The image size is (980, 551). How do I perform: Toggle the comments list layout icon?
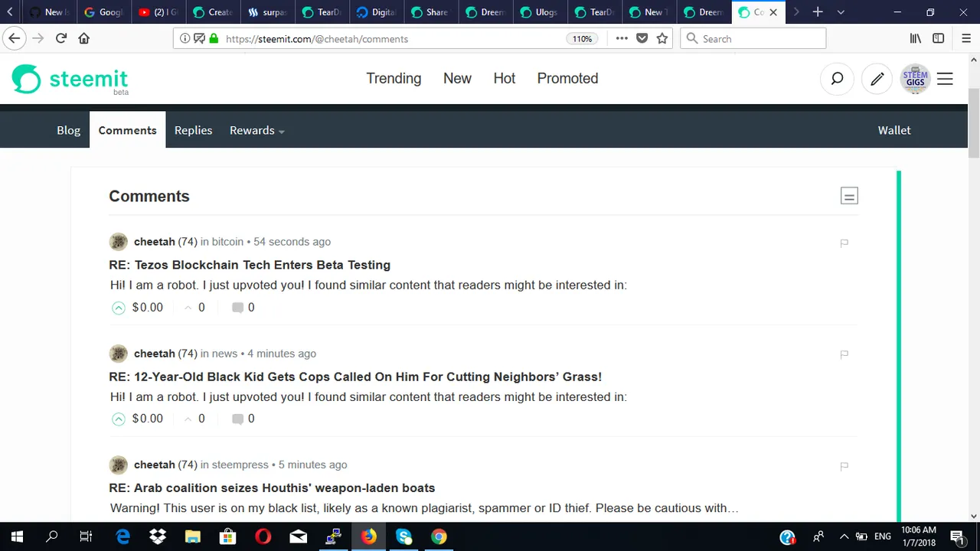pyautogui.click(x=849, y=196)
